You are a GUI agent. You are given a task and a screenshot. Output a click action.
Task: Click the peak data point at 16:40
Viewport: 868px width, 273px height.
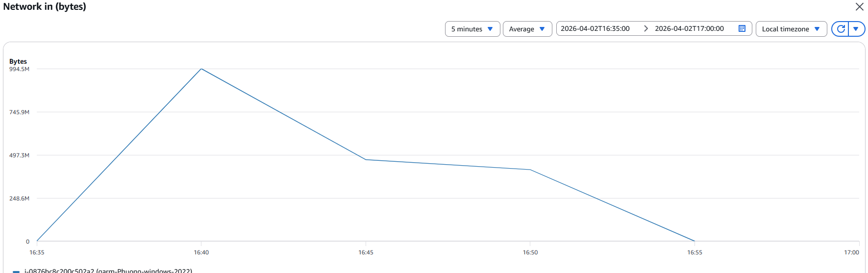point(201,69)
